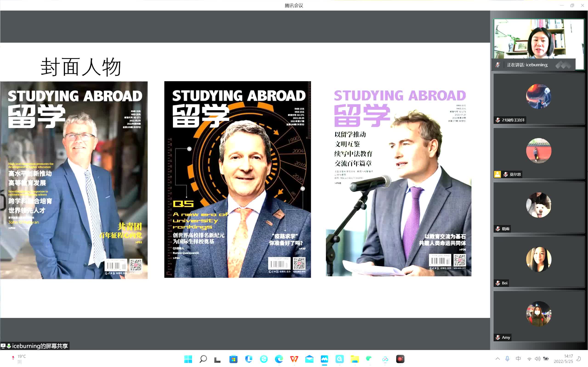Select participant tile named Bei
588x367 pixels.
tap(539, 262)
